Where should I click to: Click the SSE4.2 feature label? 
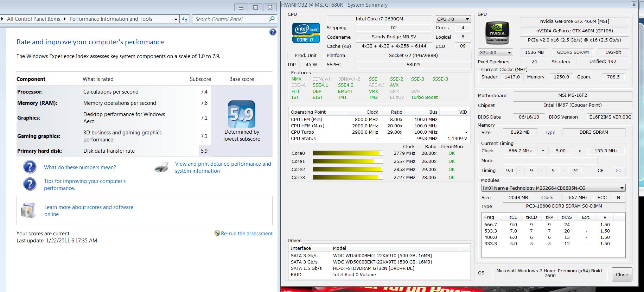point(346,85)
